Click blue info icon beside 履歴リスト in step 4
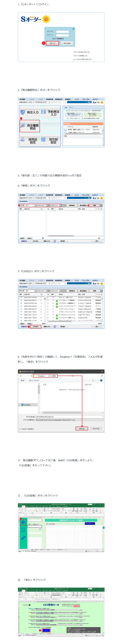Image resolution: width=119 pixels, height=644 pixels. click(55, 241)
